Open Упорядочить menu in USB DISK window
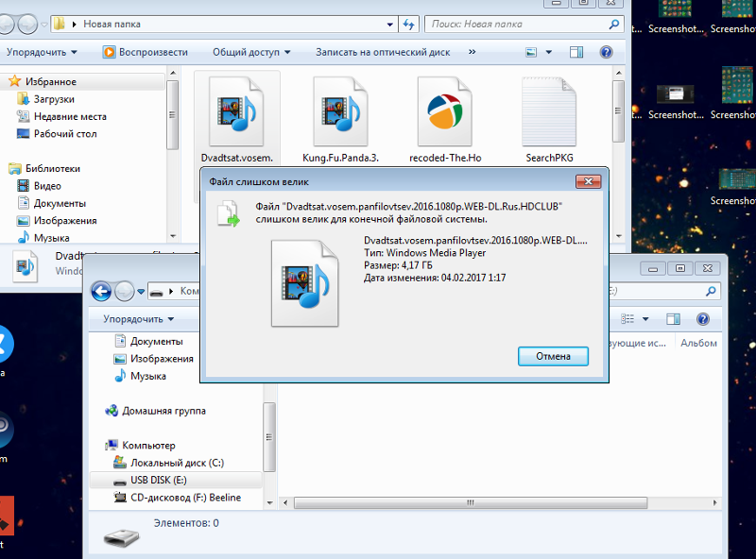756x559 pixels. click(138, 319)
